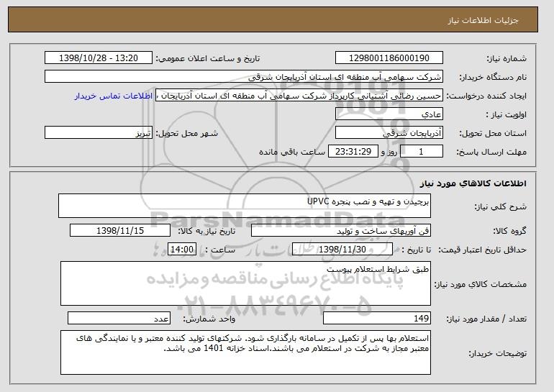Select the general description field with UPVC text

(x=245, y=206)
